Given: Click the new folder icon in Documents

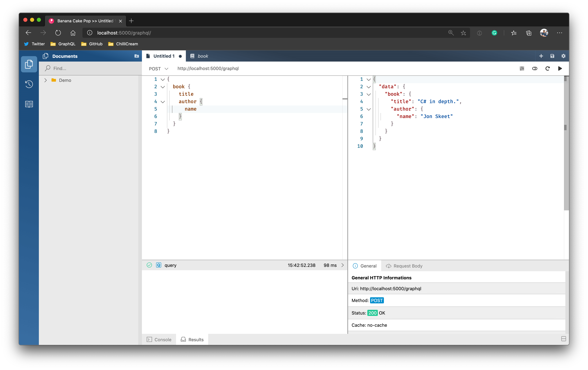Looking at the screenshot, I should tap(137, 56).
